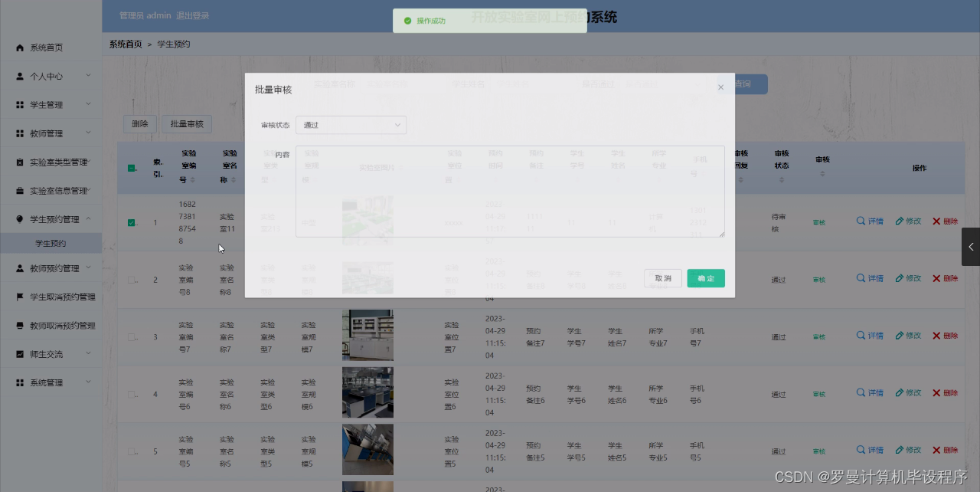This screenshot has height=492, width=980.
Task: Open the 审核状态 dropdown showing 通过
Action: [x=351, y=124]
